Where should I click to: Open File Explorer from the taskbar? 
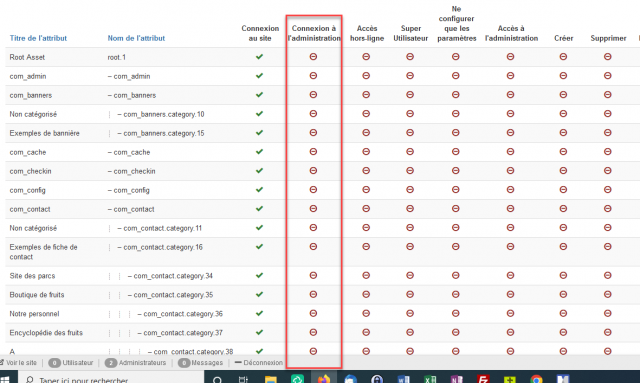(x=271, y=379)
